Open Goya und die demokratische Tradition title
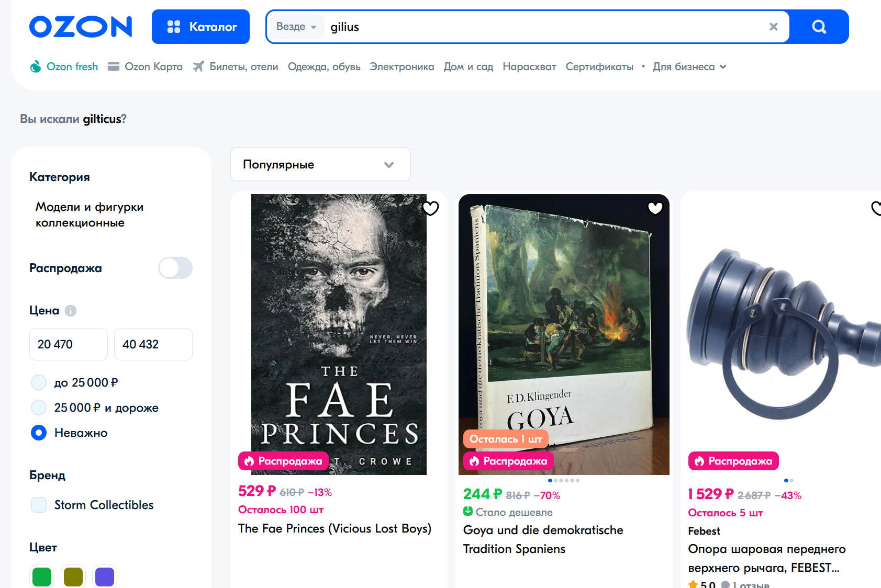 pyautogui.click(x=543, y=539)
